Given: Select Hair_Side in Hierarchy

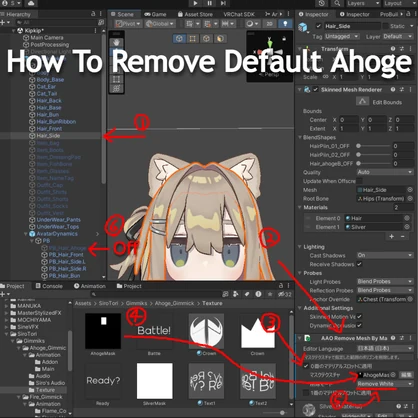Looking at the screenshot, I should [48, 136].
